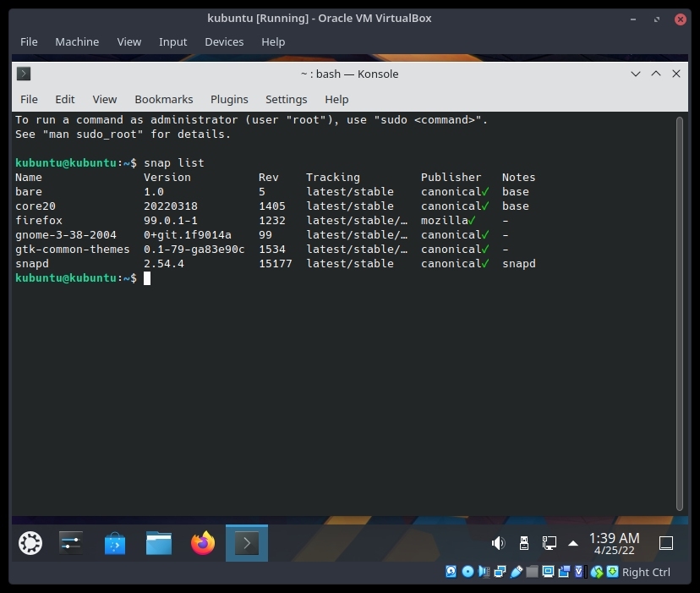
Task: Launch Firefox from the taskbar
Action: (203, 543)
